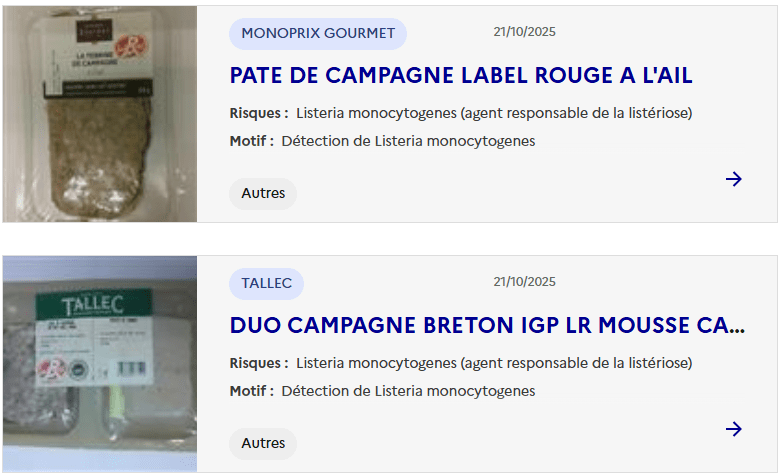Open DUO CAMPAGNE BRETON IGP LR MOUSSE recall
This screenshot has height=474, width=780.
click(486, 326)
